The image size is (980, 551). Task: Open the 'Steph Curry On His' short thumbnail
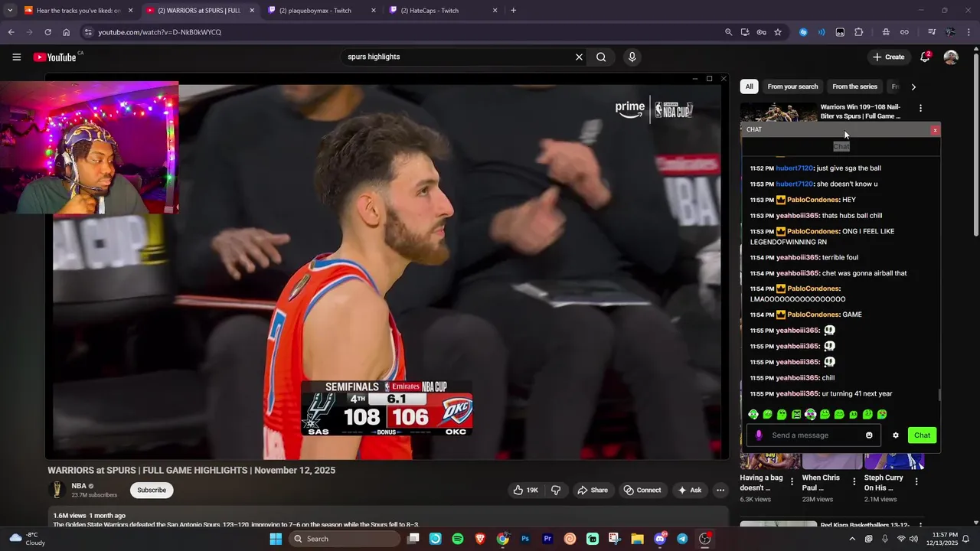tap(894, 461)
